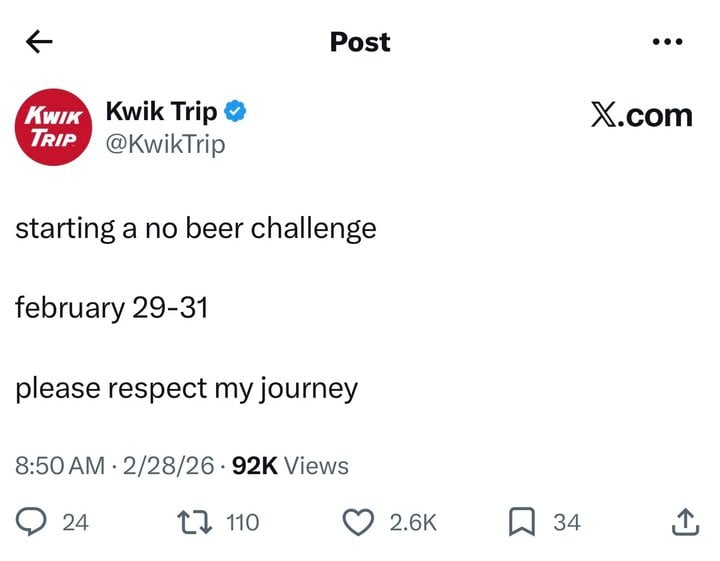
Task: Click the X.com logo text
Action: pos(641,115)
